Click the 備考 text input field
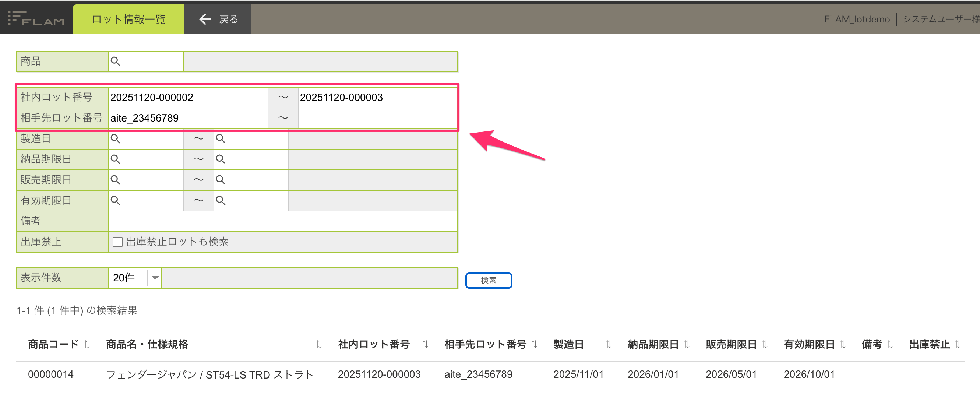 283,221
